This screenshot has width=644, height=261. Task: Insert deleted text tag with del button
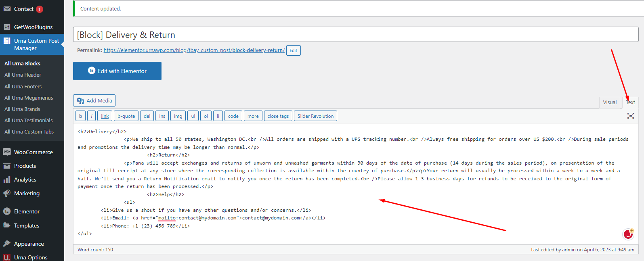click(147, 116)
